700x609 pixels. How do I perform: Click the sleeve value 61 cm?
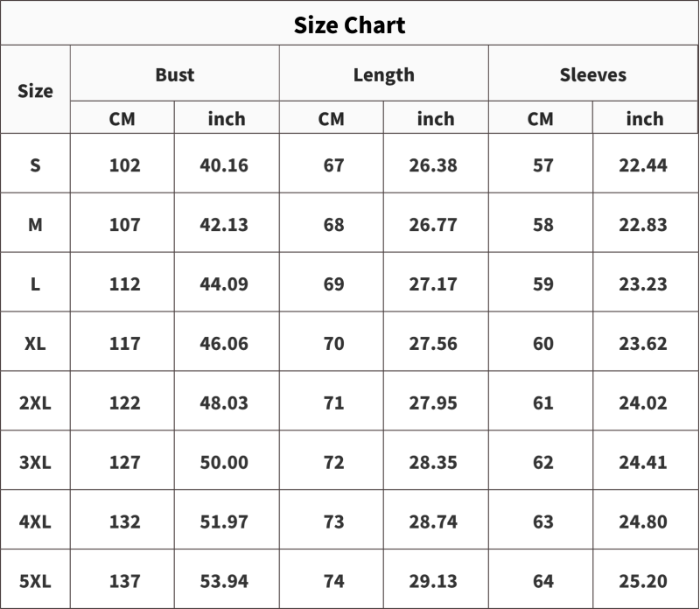point(543,402)
